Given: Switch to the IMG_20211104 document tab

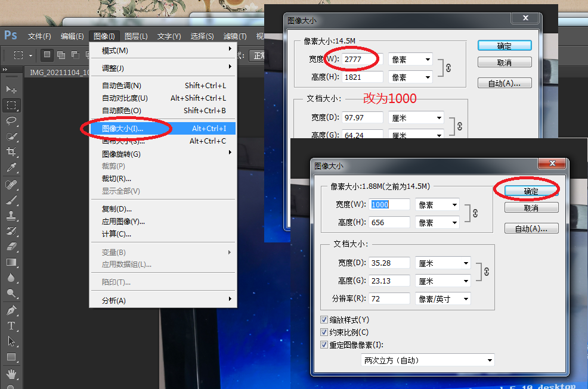Looking at the screenshot, I should (58, 72).
